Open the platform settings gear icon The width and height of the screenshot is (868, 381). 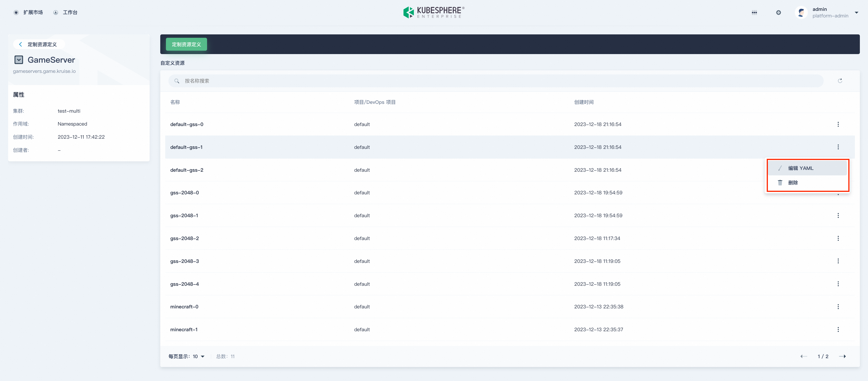click(x=778, y=13)
